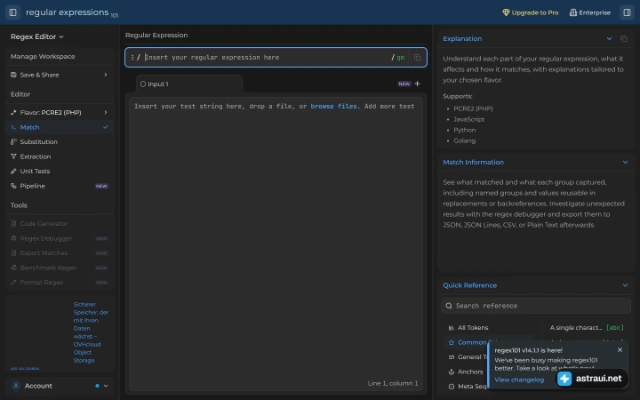Screen dimensions: 640x400
Task: Open the Enterprise link
Action: (x=590, y=13)
